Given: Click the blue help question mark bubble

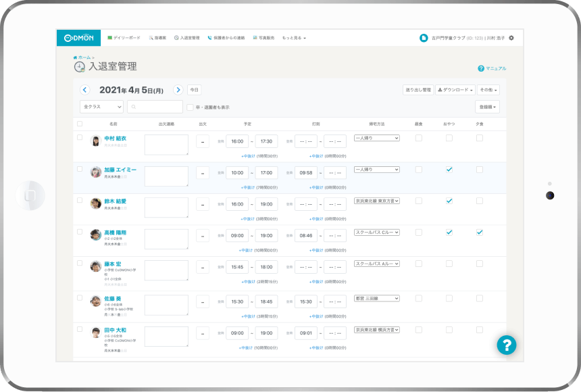Looking at the screenshot, I should point(506,345).
